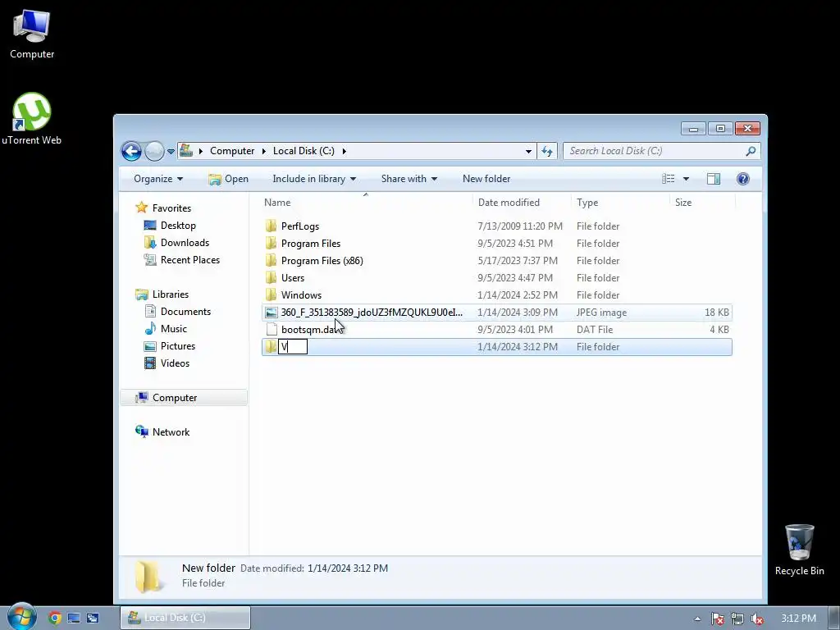The width and height of the screenshot is (840, 630).
Task: Select the Users folder icon
Action: click(x=271, y=277)
